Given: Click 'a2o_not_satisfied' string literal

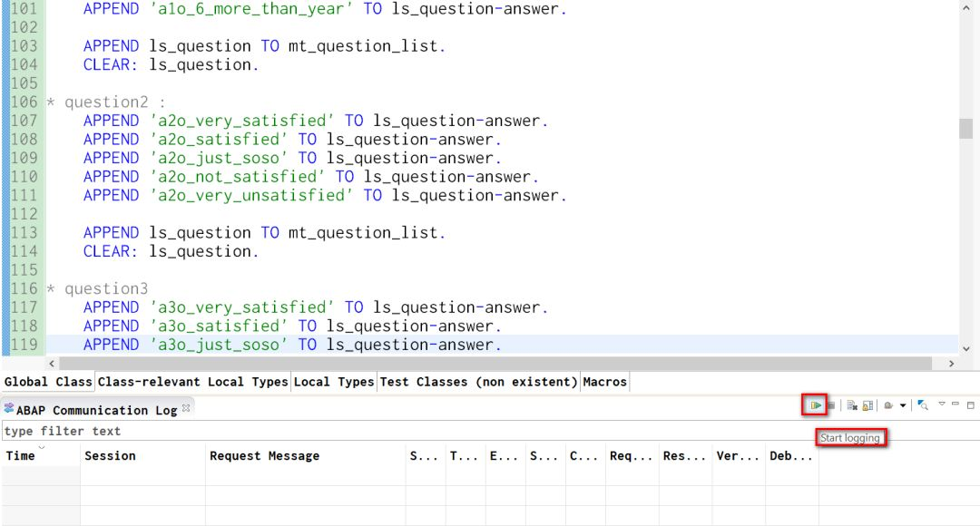Looking at the screenshot, I should coord(238,177).
